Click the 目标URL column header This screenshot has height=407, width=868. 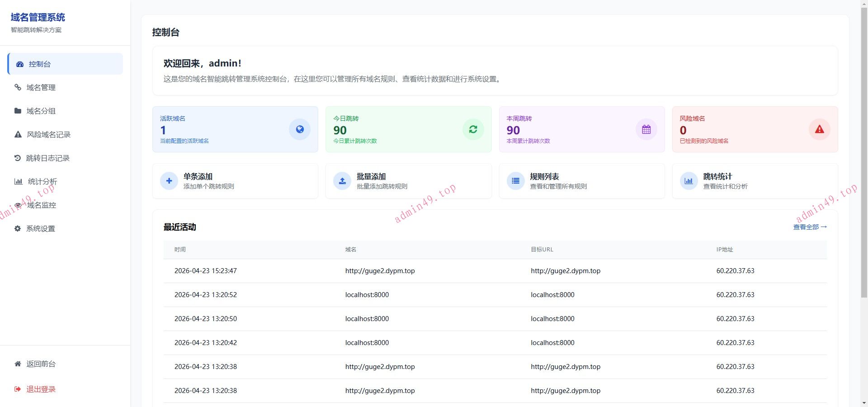click(x=542, y=250)
